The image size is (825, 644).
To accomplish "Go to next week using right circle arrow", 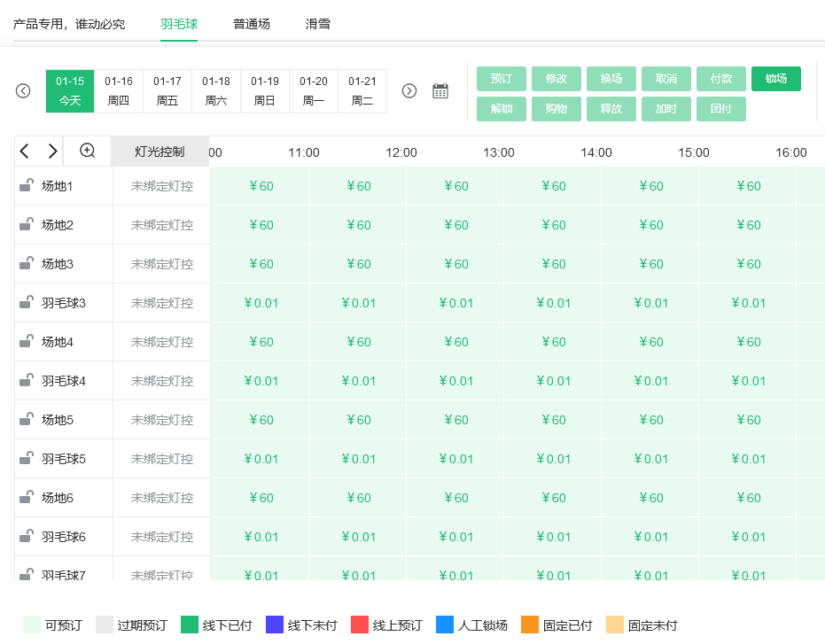I will click(409, 91).
